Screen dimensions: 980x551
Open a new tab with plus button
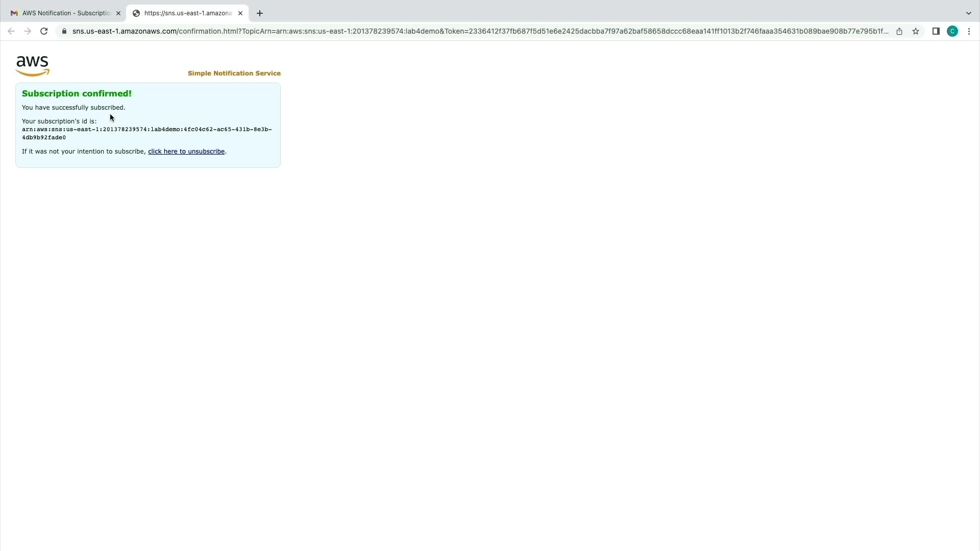click(260, 13)
